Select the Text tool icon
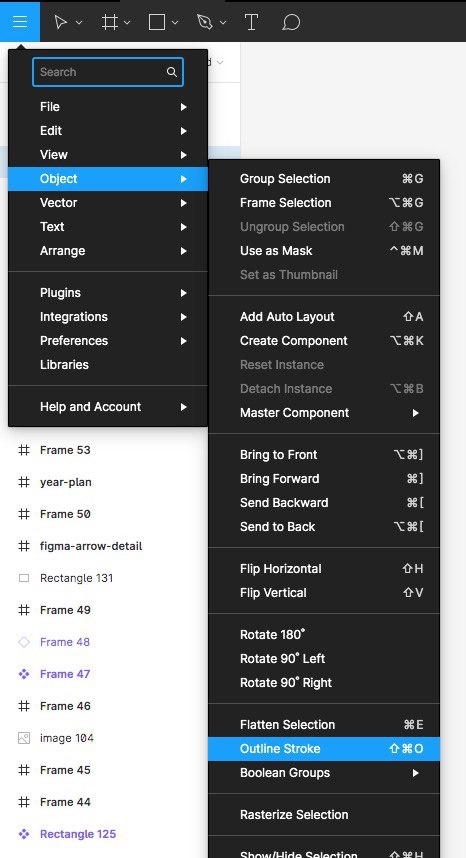The height and width of the screenshot is (858, 466). (x=251, y=22)
